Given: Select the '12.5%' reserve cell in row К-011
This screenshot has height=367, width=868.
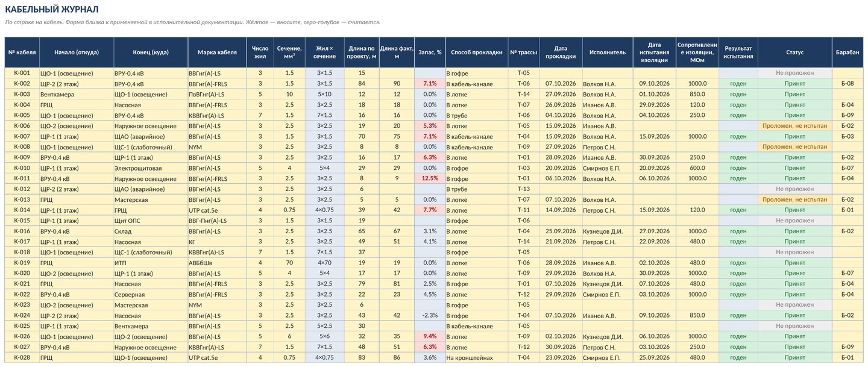Looking at the screenshot, I should [x=430, y=178].
